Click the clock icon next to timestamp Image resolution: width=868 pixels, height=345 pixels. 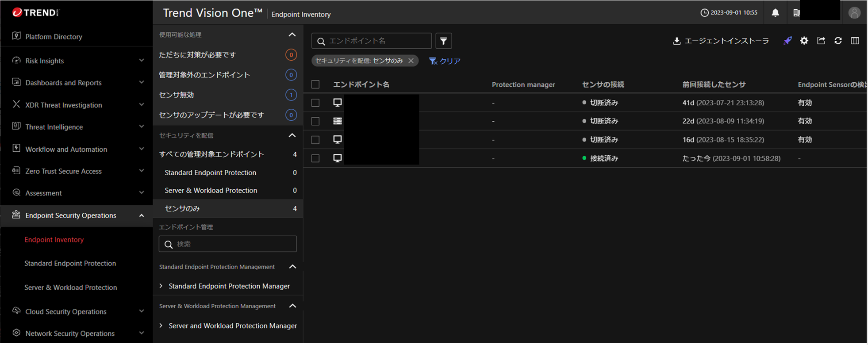click(x=704, y=13)
